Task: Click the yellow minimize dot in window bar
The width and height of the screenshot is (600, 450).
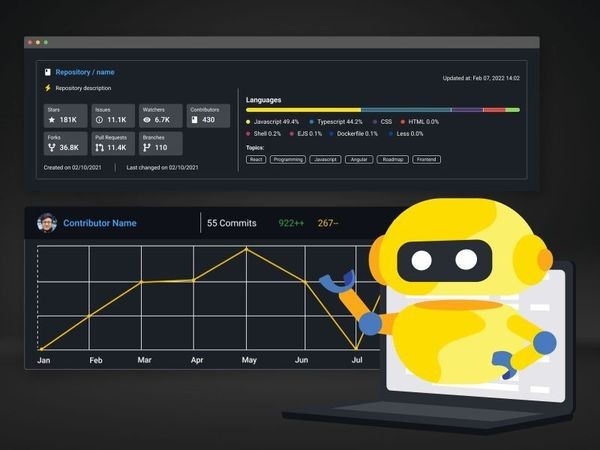Action: pyautogui.click(x=38, y=42)
